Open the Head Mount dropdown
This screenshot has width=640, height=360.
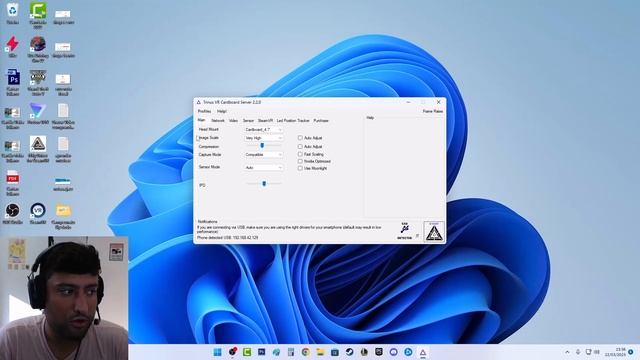(x=263, y=129)
